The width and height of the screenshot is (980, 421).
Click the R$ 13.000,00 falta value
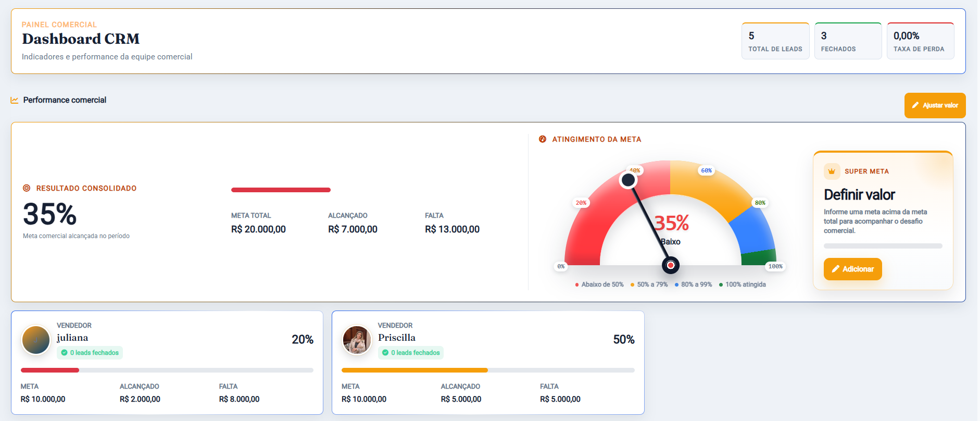point(452,229)
